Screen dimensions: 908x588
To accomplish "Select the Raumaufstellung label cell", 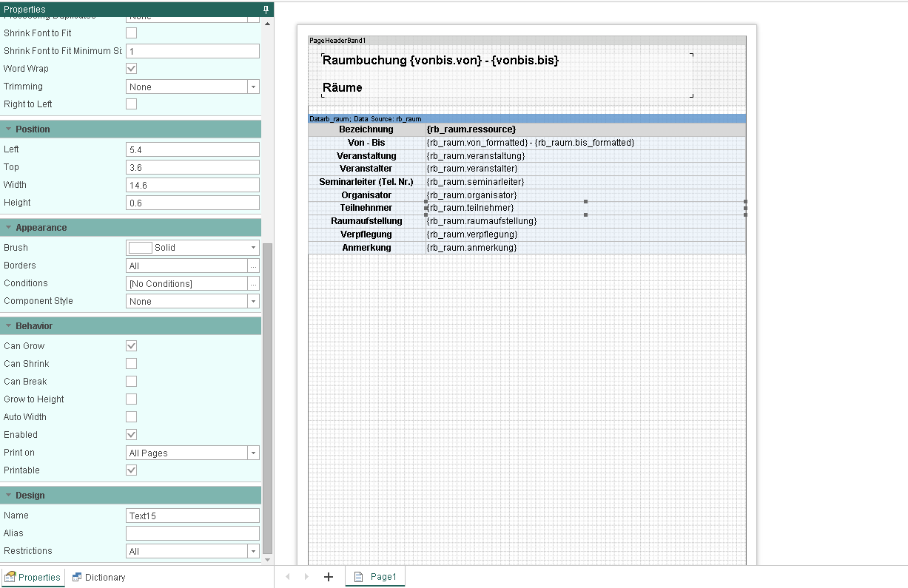I will click(x=366, y=221).
